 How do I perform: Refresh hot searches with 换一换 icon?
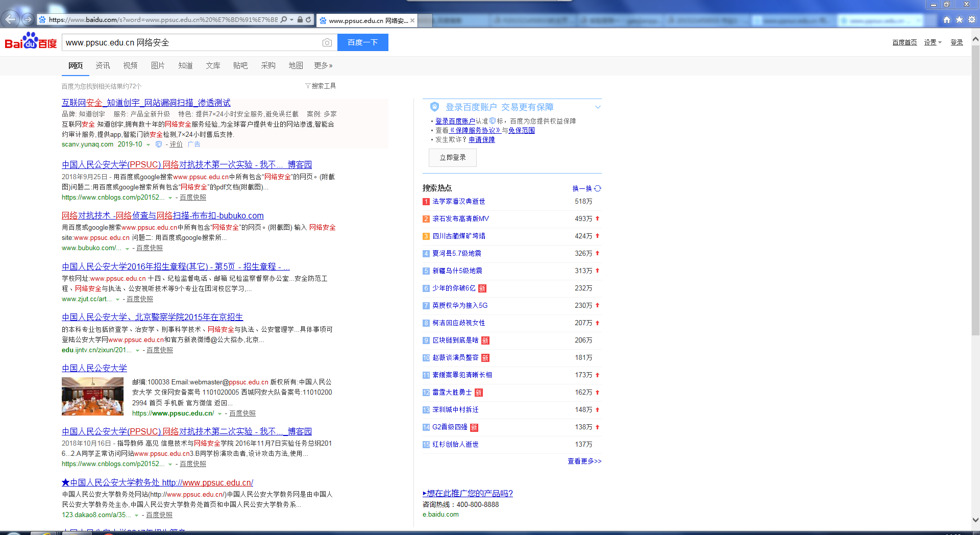[x=598, y=188]
